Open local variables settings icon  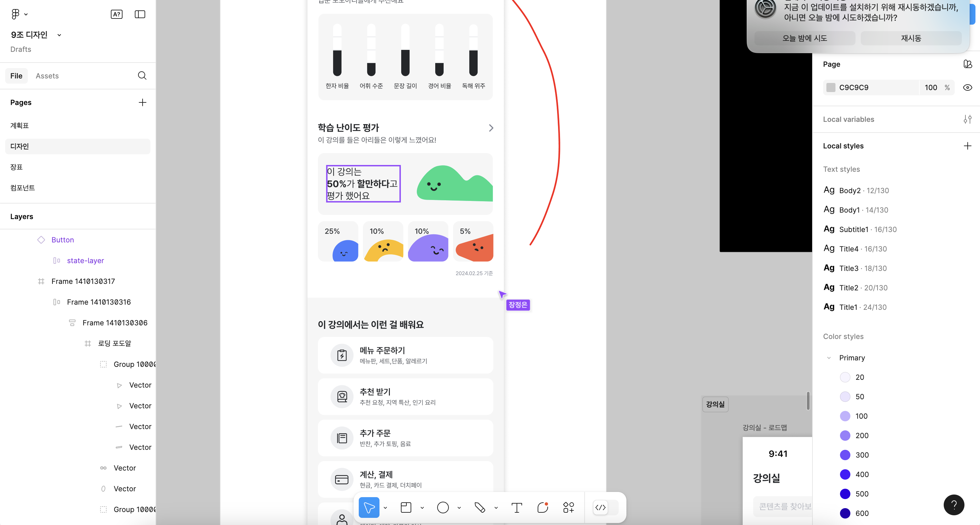[x=967, y=119]
